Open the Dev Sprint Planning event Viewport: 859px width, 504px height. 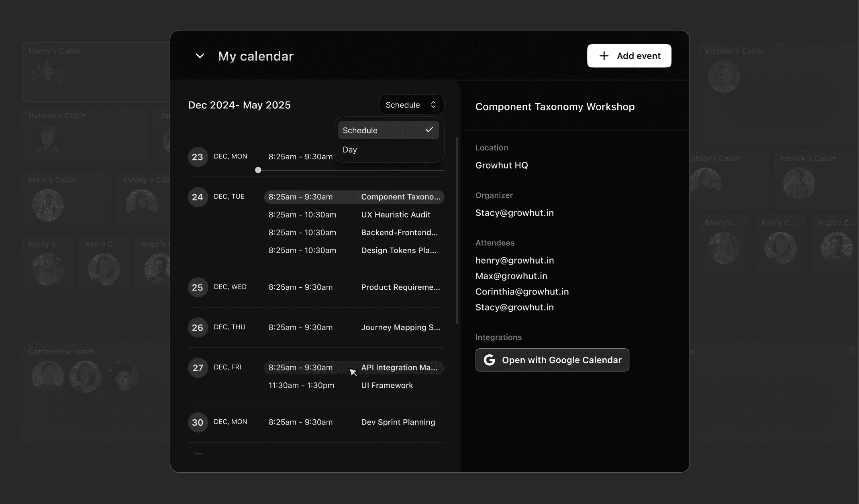tap(398, 422)
